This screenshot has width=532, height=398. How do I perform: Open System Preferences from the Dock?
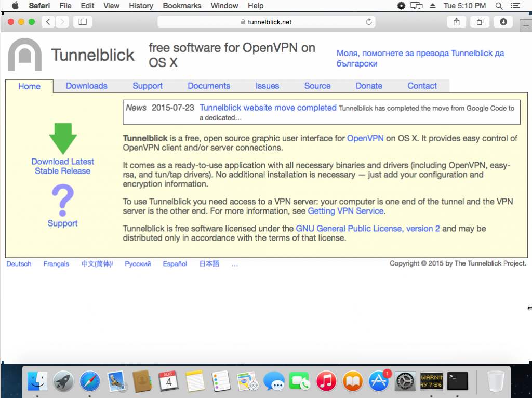405,381
